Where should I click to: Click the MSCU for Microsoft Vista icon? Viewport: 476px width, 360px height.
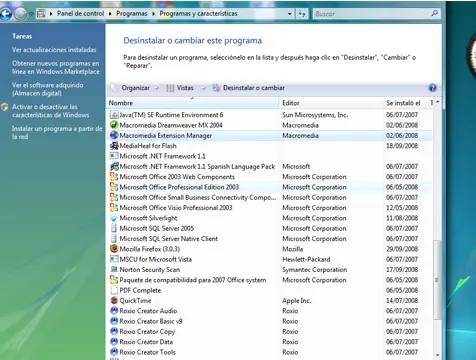point(114,259)
